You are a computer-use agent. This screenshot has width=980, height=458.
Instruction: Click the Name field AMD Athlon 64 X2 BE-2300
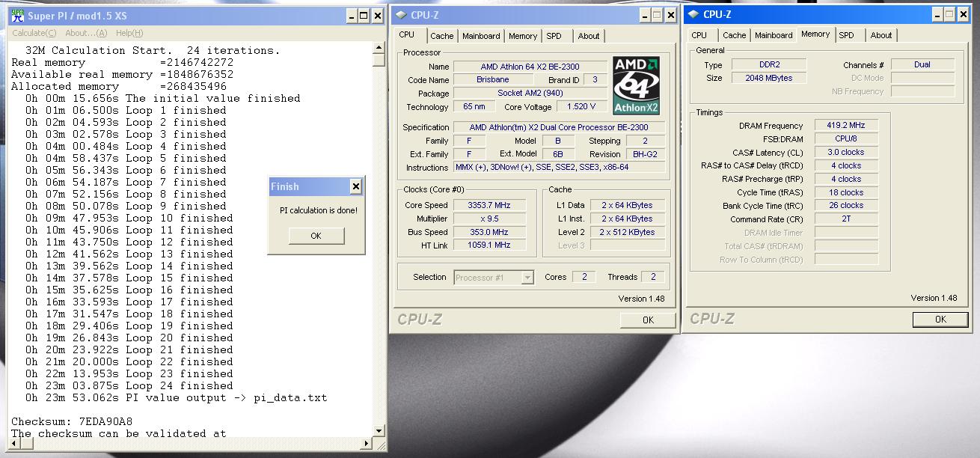point(530,67)
